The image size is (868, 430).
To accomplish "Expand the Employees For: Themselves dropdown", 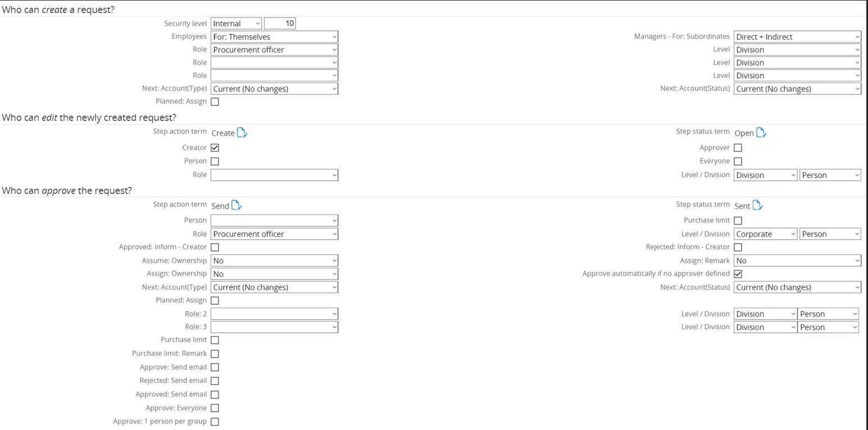I will (274, 37).
